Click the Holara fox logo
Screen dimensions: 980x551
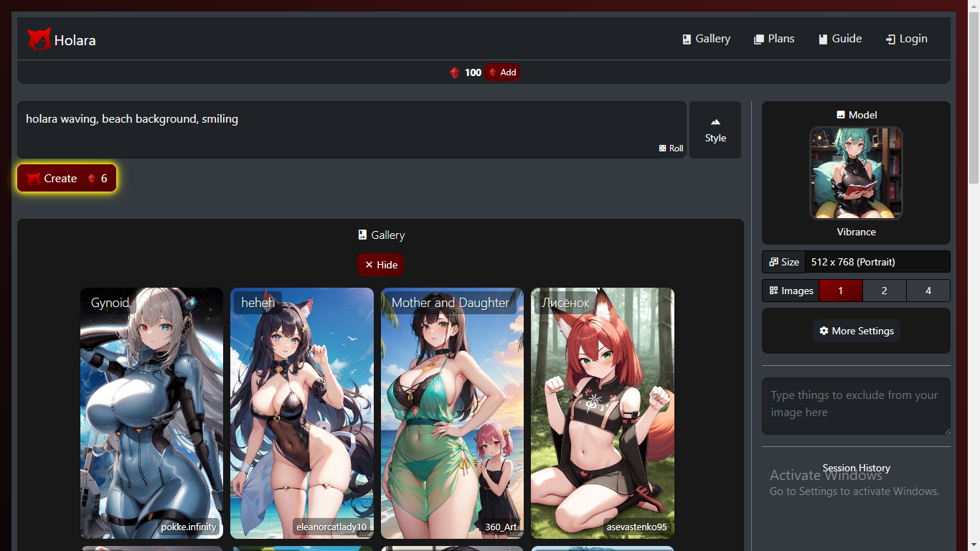point(38,37)
